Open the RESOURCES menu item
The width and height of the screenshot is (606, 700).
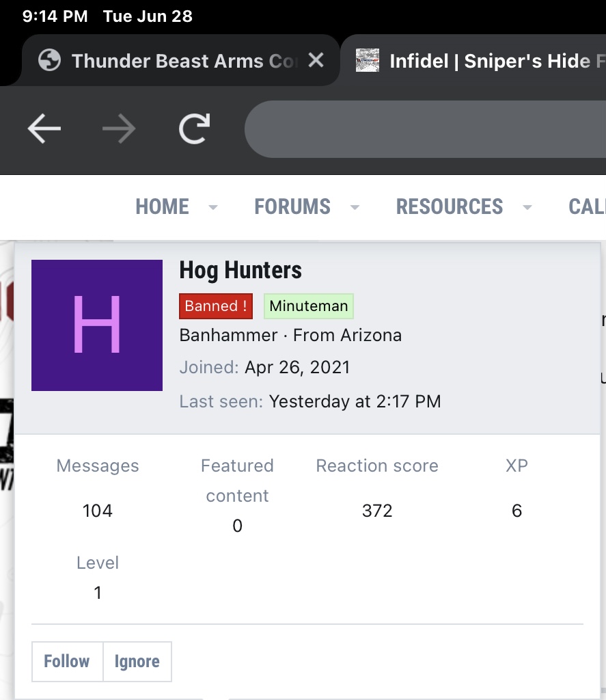click(x=450, y=206)
